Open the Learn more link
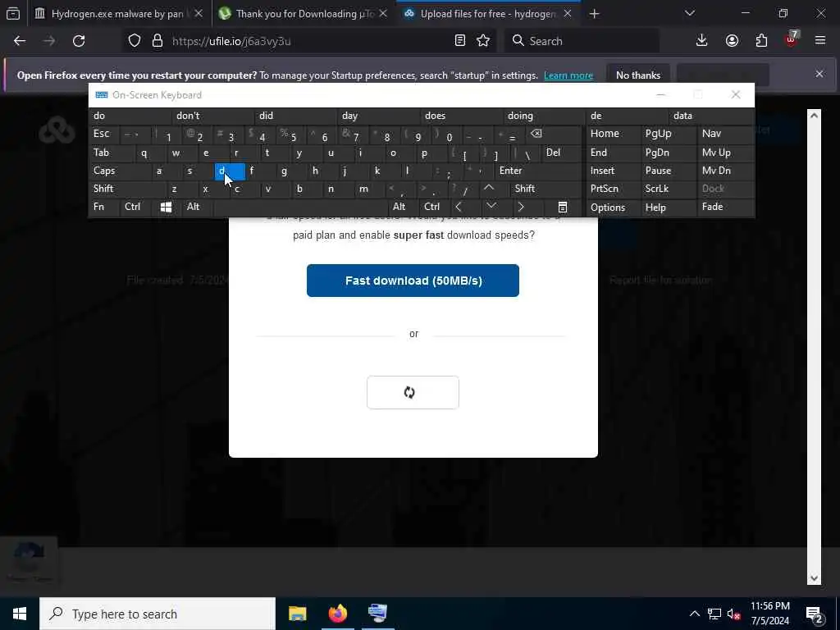The image size is (840, 630). [568, 75]
